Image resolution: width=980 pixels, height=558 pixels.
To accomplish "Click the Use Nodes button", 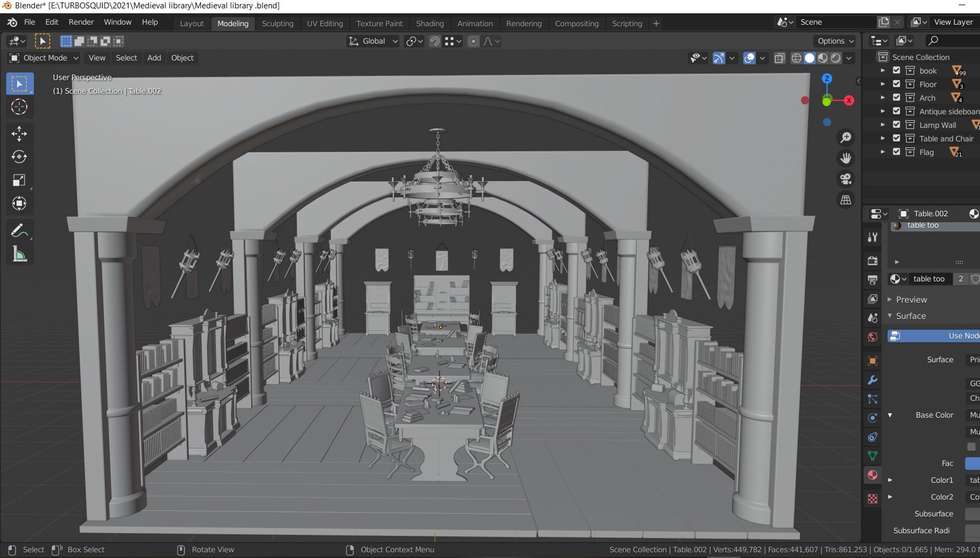I will [934, 336].
